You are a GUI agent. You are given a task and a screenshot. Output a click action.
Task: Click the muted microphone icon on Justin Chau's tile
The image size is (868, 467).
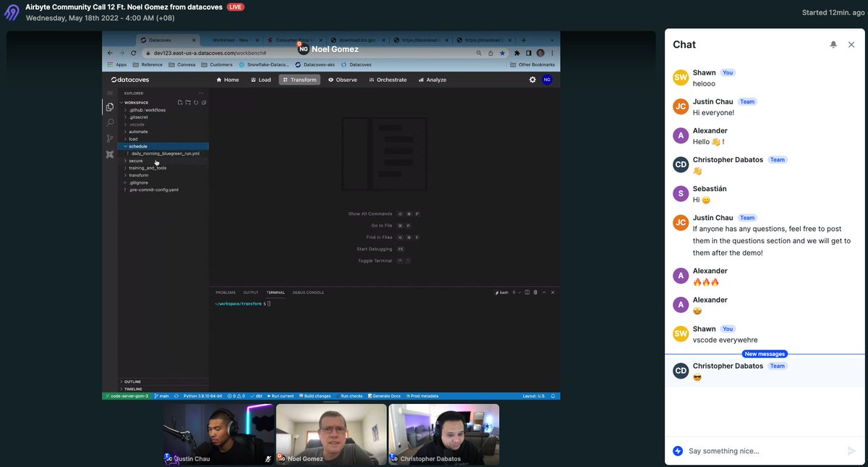coord(268,458)
